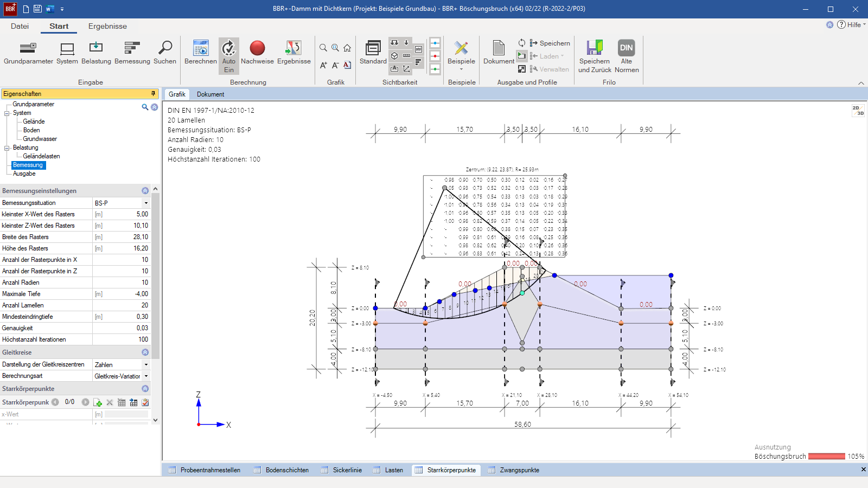Click the zoom magnifier in Grafik group
The width and height of the screenshot is (868, 488).
pos(323,48)
